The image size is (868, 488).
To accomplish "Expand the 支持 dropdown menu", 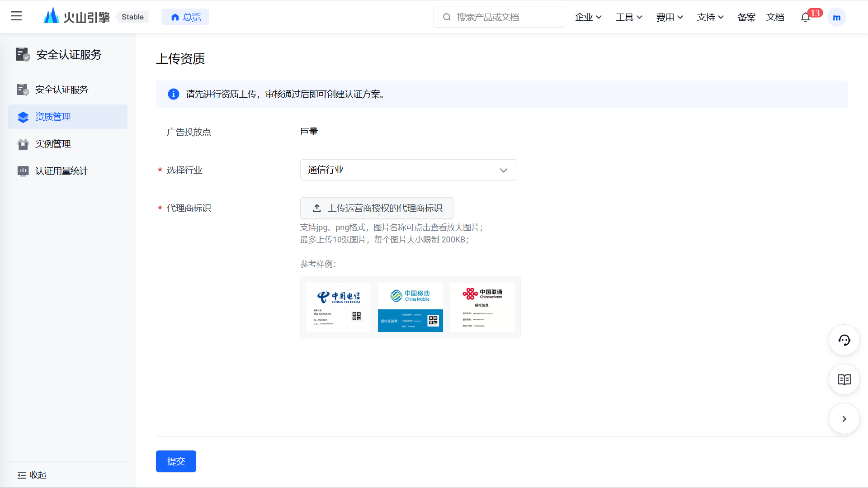I will [x=710, y=17].
